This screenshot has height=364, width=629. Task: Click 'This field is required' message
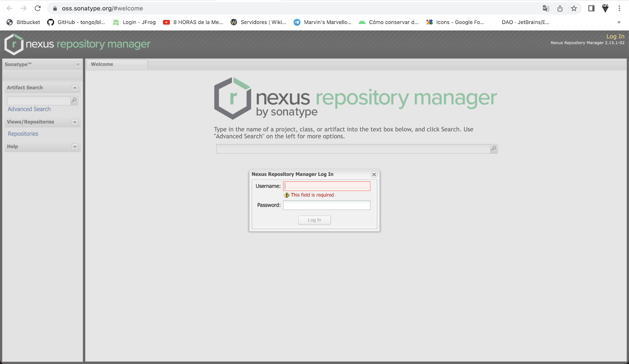click(x=312, y=195)
